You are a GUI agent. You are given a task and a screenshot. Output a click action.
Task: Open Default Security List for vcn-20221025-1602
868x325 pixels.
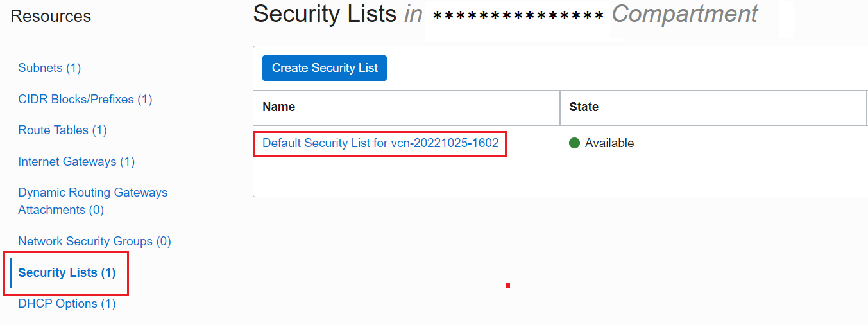[380, 143]
